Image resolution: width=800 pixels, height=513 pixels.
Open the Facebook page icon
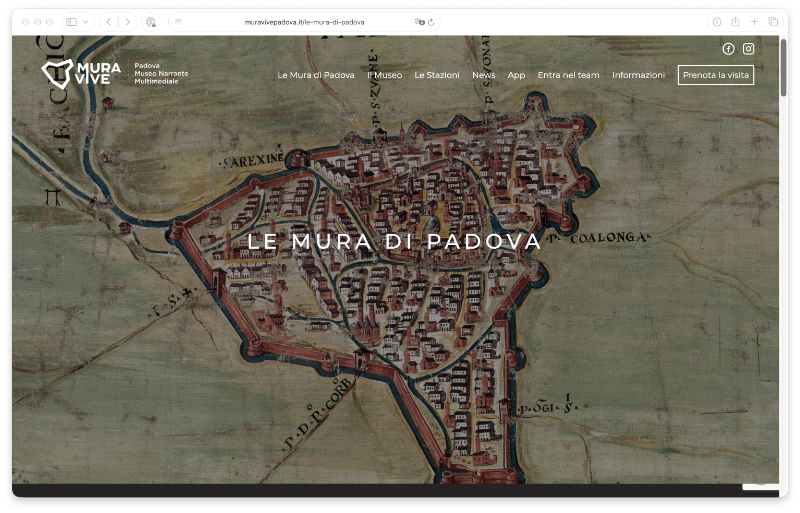pos(728,48)
